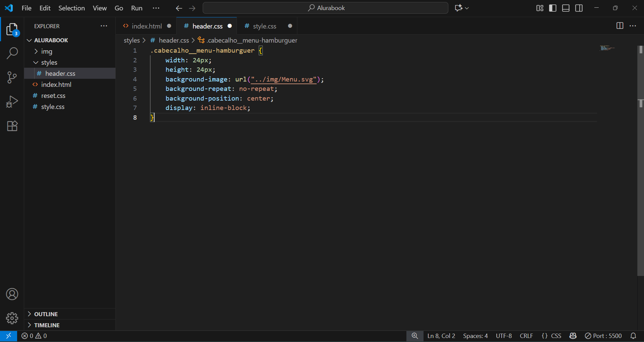
Task: Click the Split Editor Right icon
Action: pos(620,26)
